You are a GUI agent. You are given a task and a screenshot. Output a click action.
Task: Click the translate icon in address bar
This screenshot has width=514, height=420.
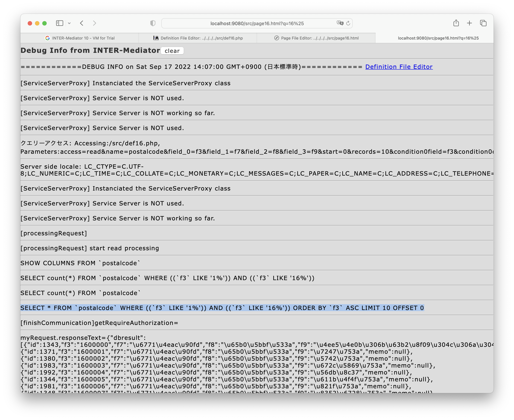[340, 23]
